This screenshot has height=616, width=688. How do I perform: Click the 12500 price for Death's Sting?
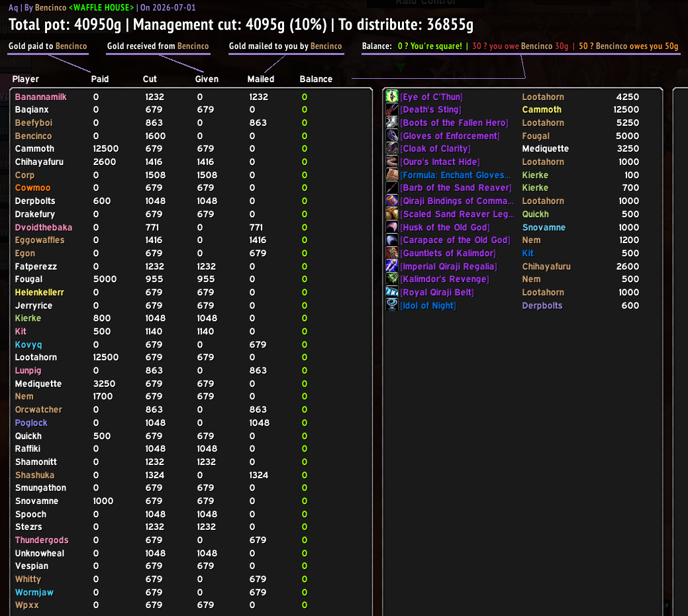point(626,110)
